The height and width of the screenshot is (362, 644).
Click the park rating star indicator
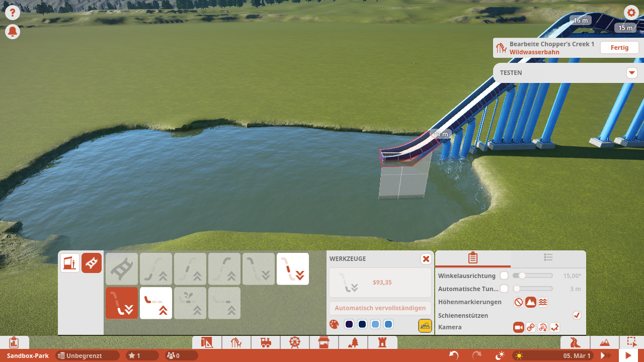142,355
